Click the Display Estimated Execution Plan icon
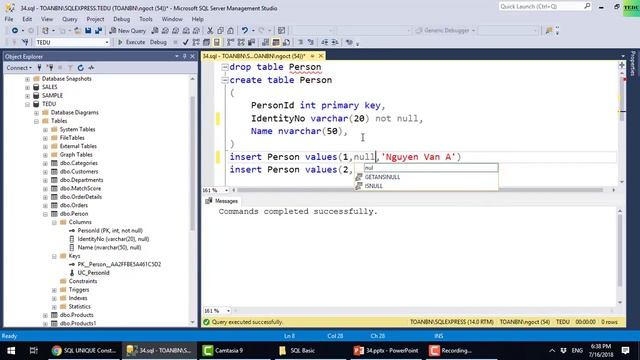Image resolution: width=640 pixels, height=360 pixels. [x=196, y=42]
